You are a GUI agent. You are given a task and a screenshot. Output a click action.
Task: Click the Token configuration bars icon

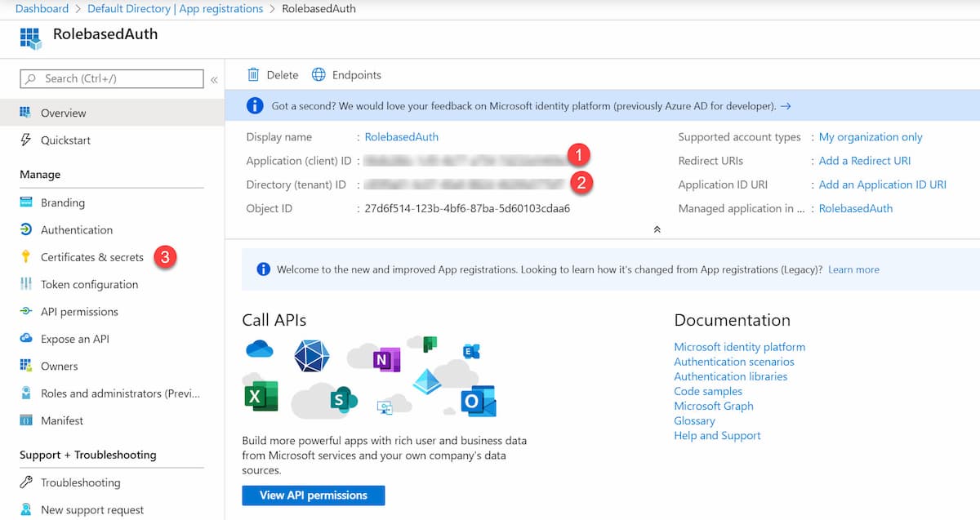tap(25, 284)
